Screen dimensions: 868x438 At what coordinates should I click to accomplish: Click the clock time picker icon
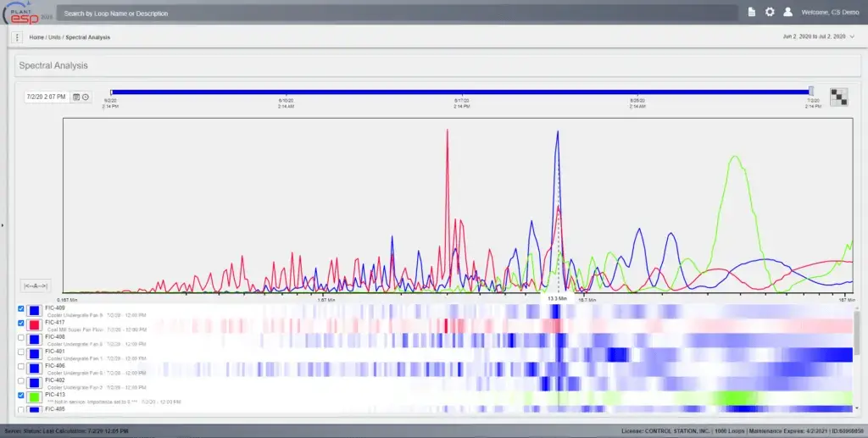pyautogui.click(x=86, y=97)
